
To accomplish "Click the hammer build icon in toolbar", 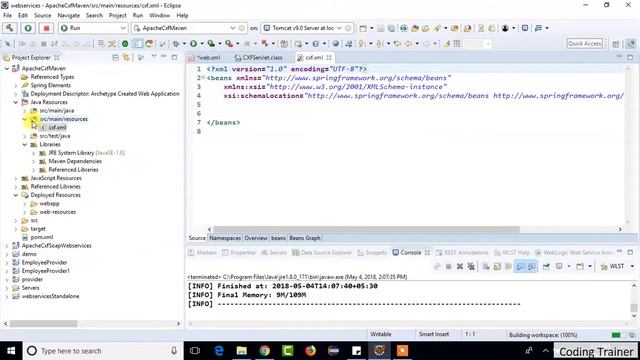I will [10, 28].
